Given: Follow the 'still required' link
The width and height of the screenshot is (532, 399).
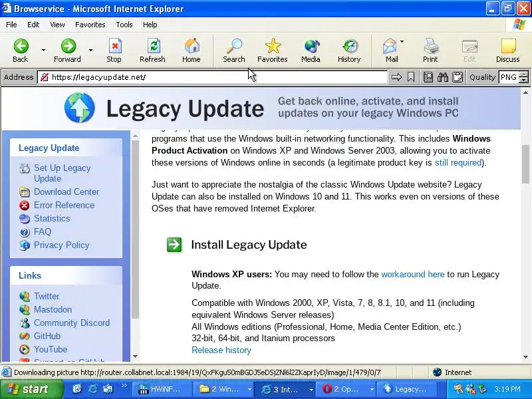Looking at the screenshot, I should click(x=458, y=162).
